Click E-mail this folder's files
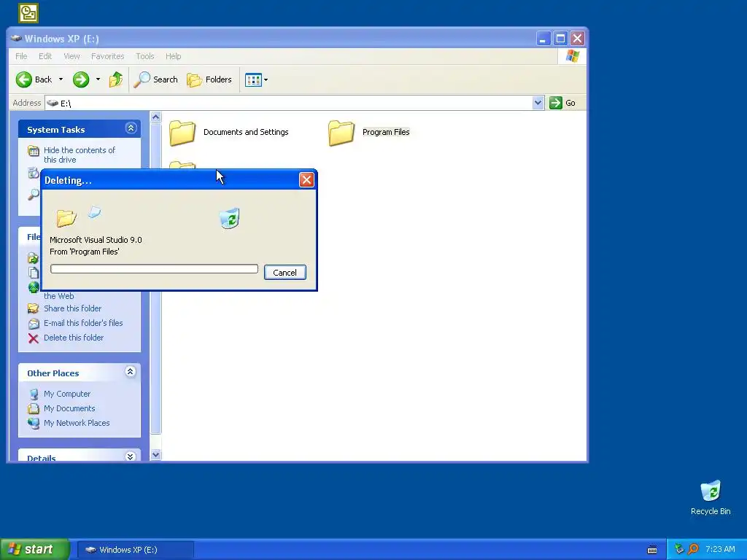 click(83, 323)
